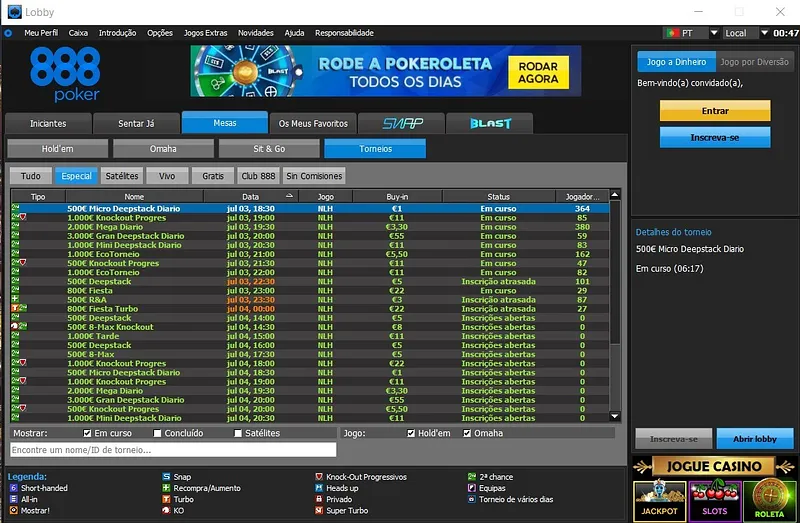Image resolution: width=800 pixels, height=523 pixels.
Task: Expand the Local time dropdown
Action: [x=742, y=33]
